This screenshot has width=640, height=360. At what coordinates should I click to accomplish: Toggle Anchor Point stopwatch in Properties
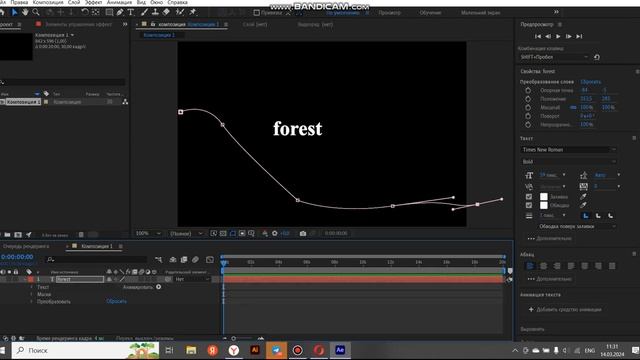[528, 90]
